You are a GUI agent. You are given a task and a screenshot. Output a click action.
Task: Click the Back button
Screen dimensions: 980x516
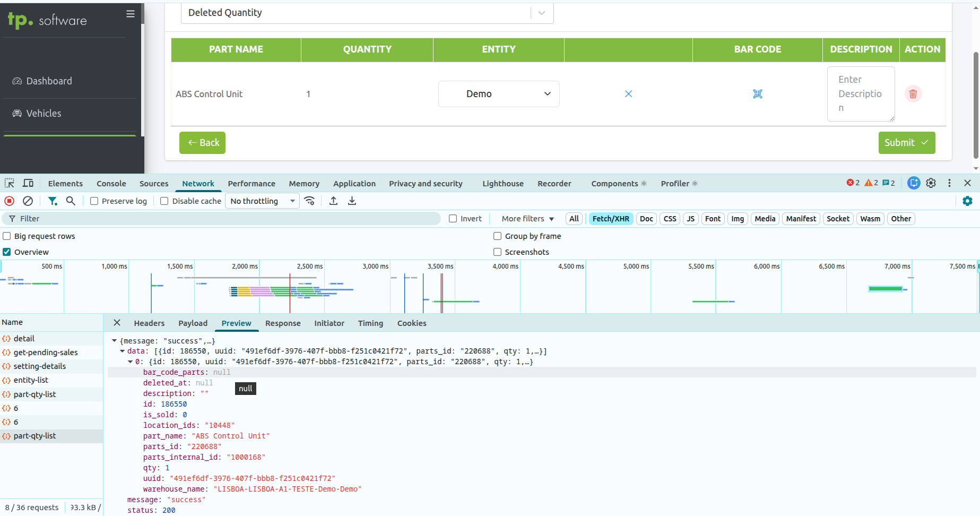point(202,143)
